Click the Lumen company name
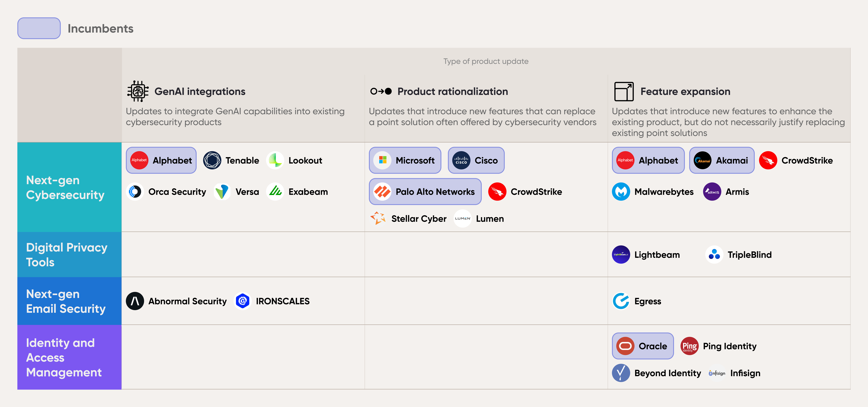Viewport: 868px width, 407px height. coord(490,219)
